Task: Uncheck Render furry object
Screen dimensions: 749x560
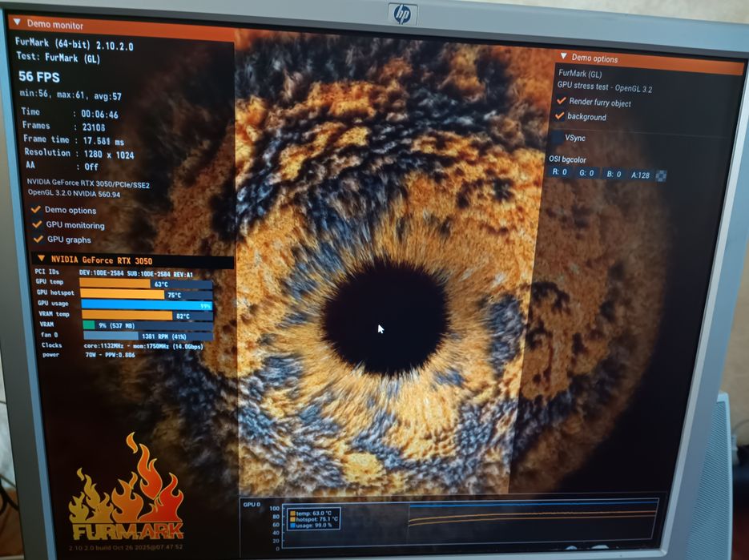Action: [x=562, y=101]
